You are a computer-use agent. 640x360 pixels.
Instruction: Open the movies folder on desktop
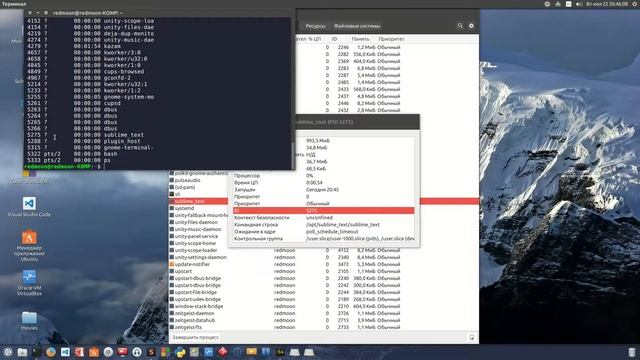29,321
